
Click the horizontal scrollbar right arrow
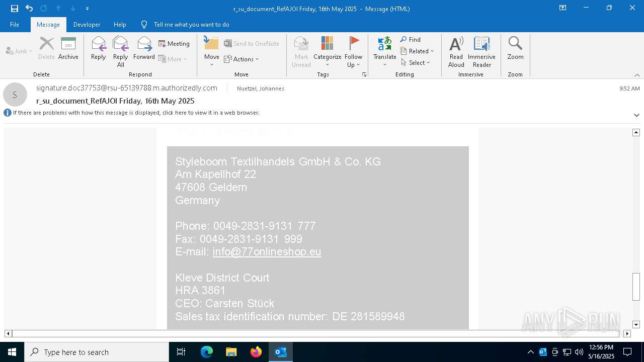click(x=627, y=333)
